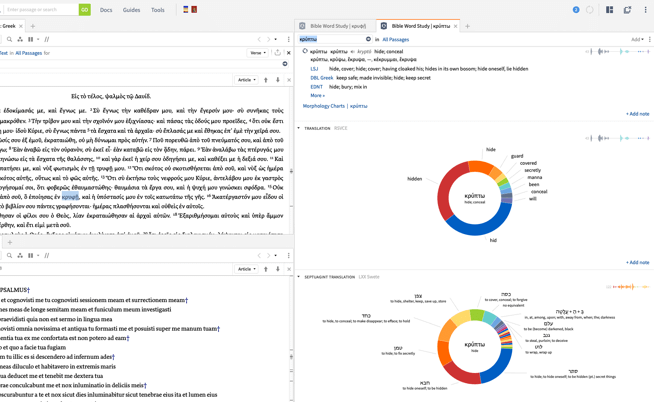Click the parallel resources icon in lower left panel
The height and width of the screenshot is (402, 654).
pos(47,255)
